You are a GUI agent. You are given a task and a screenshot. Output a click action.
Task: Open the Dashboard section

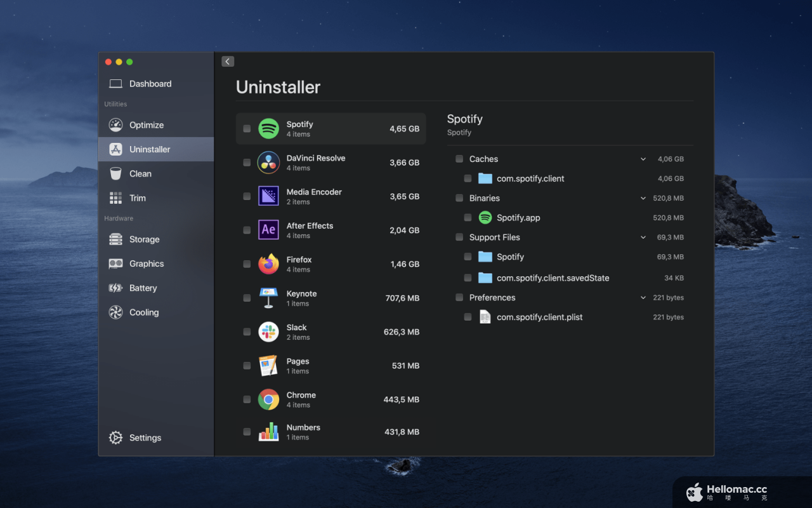click(x=156, y=84)
